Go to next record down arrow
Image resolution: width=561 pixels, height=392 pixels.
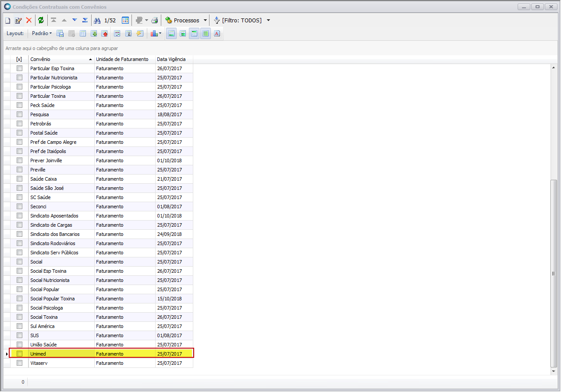pos(75,20)
